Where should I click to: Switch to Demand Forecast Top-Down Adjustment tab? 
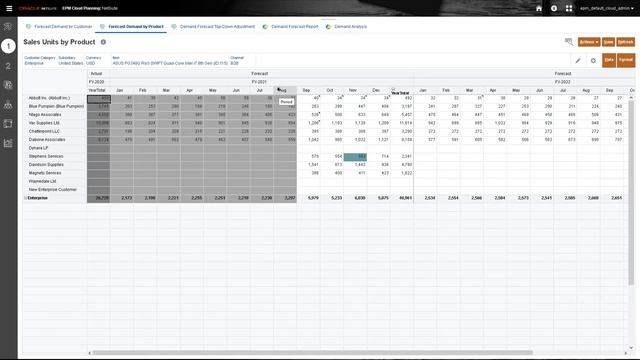pos(213,27)
